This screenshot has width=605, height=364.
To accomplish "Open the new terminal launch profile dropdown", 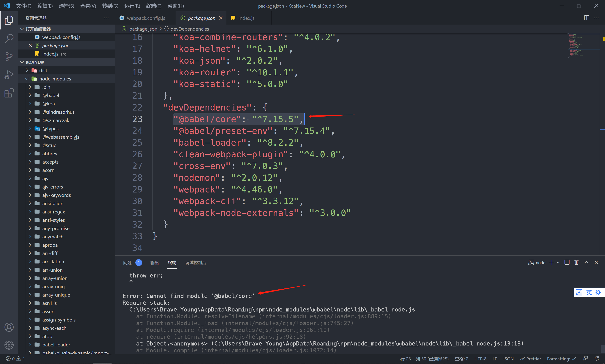I will click(x=558, y=262).
